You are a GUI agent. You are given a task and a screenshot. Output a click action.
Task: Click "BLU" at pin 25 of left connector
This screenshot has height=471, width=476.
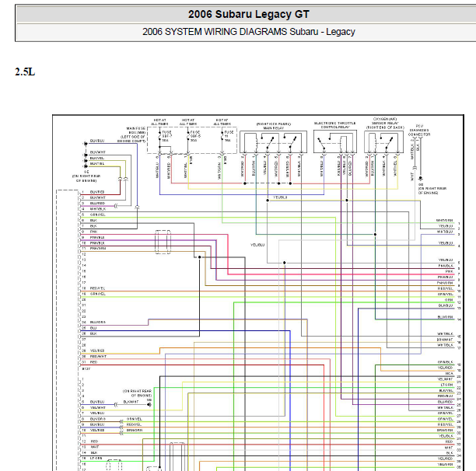point(93,328)
